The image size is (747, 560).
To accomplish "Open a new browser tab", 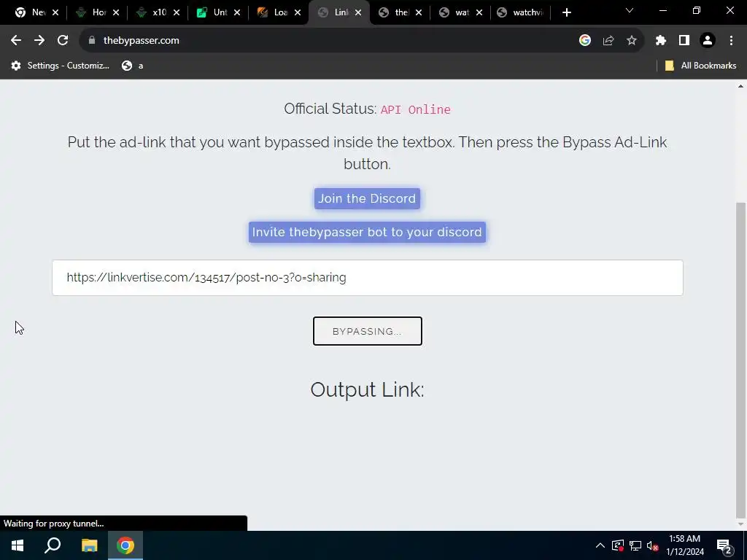I will click(x=566, y=12).
